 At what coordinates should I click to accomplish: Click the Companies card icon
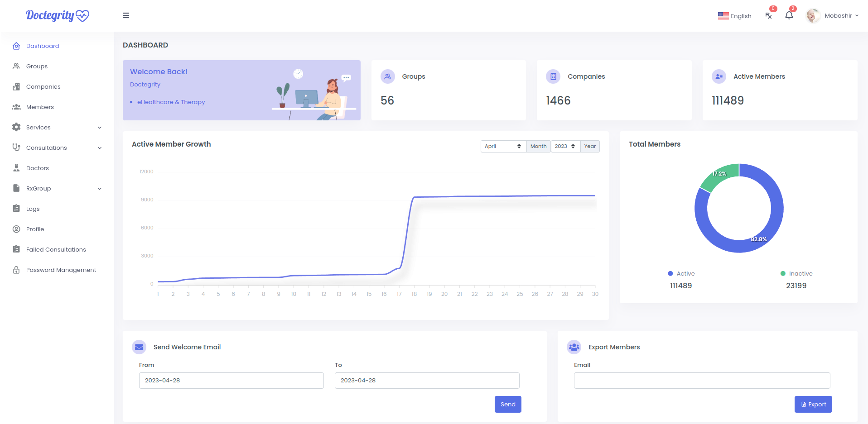click(x=553, y=76)
